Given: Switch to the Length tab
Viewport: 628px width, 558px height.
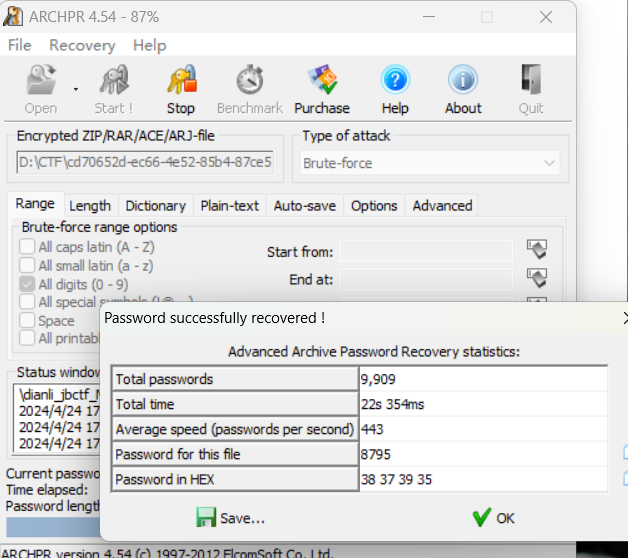Looking at the screenshot, I should click(90, 206).
